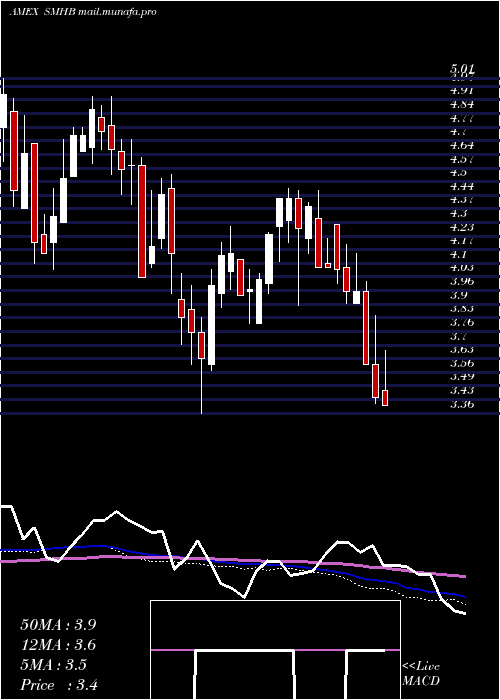This screenshot has height=700, width=500.
Task: Click the 4.91 price axis label
Action: coord(462,90)
